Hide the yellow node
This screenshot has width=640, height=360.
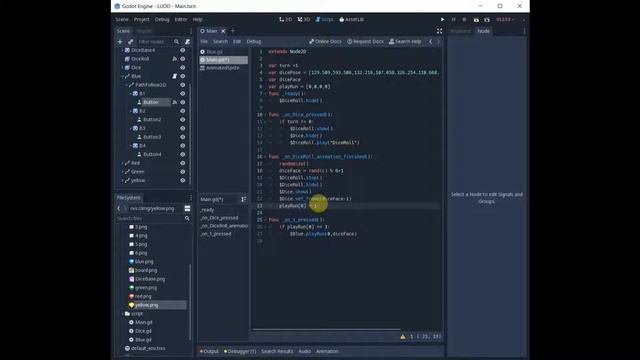pos(183,180)
